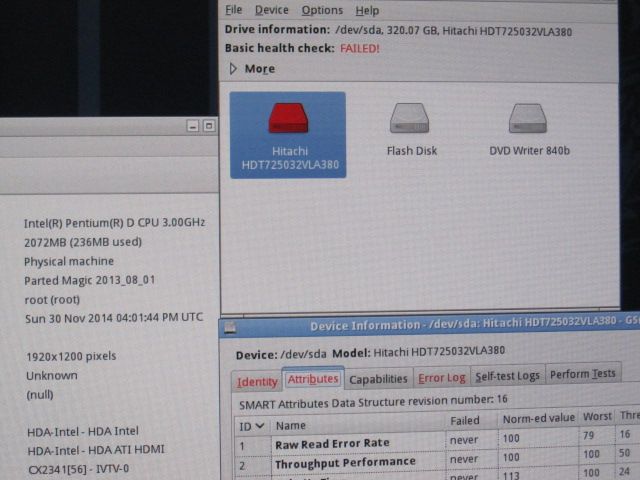The height and width of the screenshot is (480, 640).
Task: Click the Device Information window title bar
Action: click(x=429, y=326)
